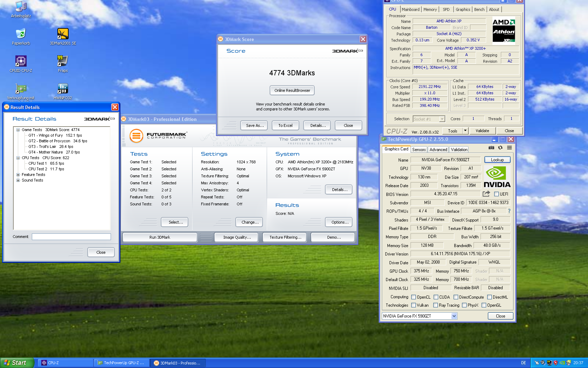Select GT1 - Wings of Fury result row

pyautogui.click(x=55, y=135)
